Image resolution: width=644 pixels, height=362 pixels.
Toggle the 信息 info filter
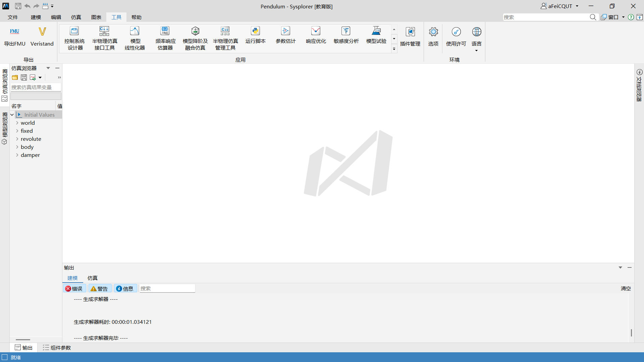[125, 289]
